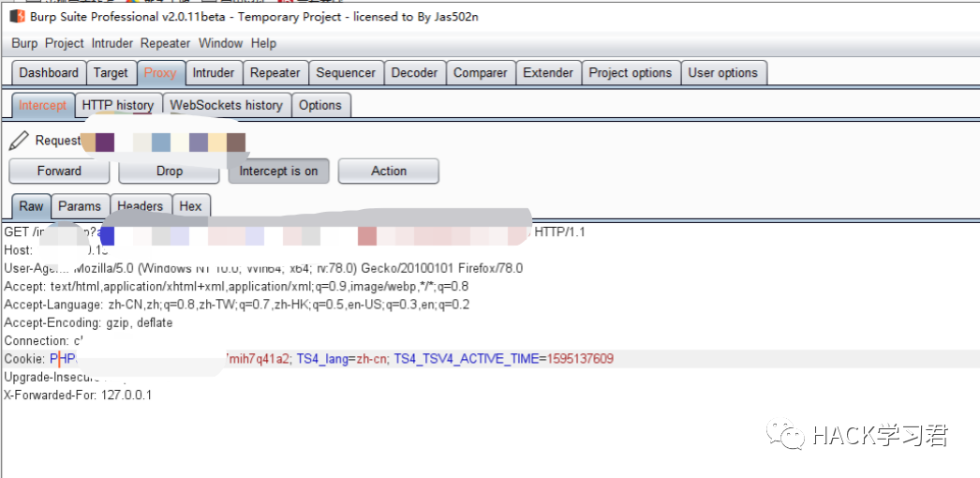The width and height of the screenshot is (980, 478).
Task: Switch to the Target tab
Action: click(x=111, y=72)
